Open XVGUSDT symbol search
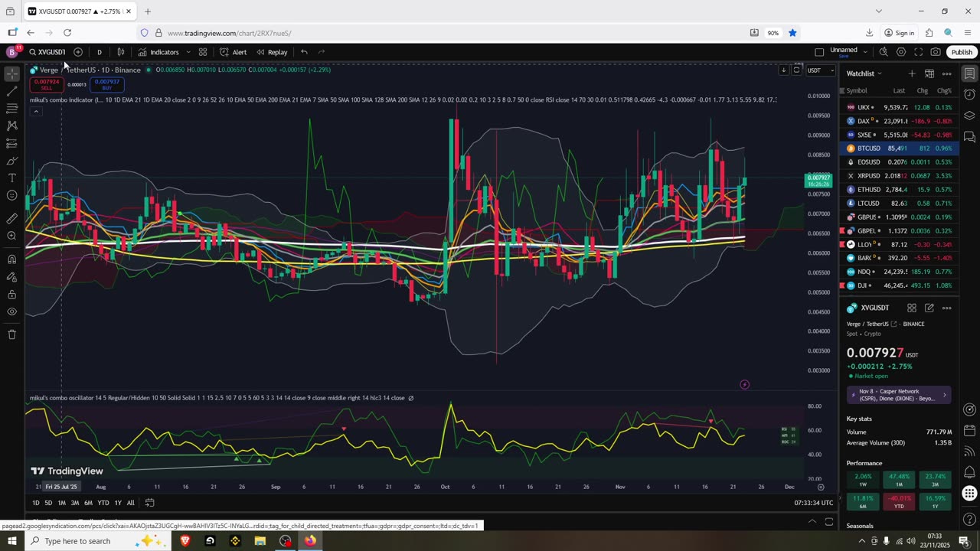Screen dimensions: 980x551 pos(47,52)
